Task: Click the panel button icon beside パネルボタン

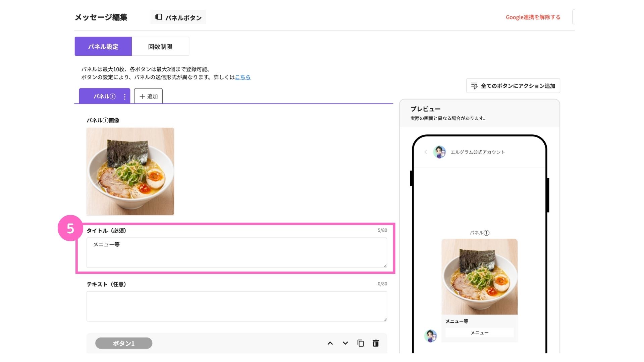Action: (x=158, y=17)
